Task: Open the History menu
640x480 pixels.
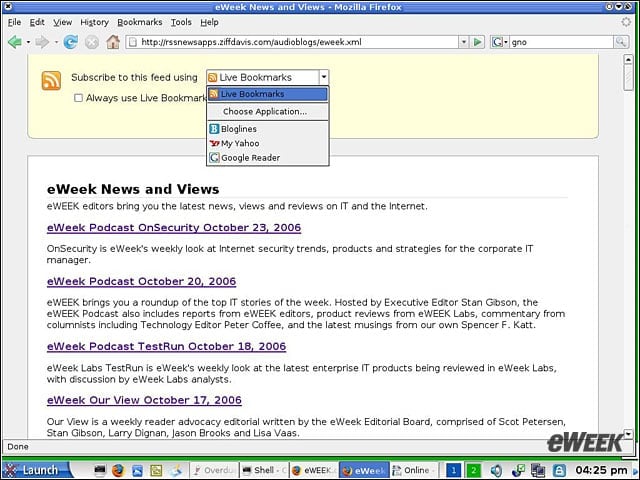Action: (94, 22)
